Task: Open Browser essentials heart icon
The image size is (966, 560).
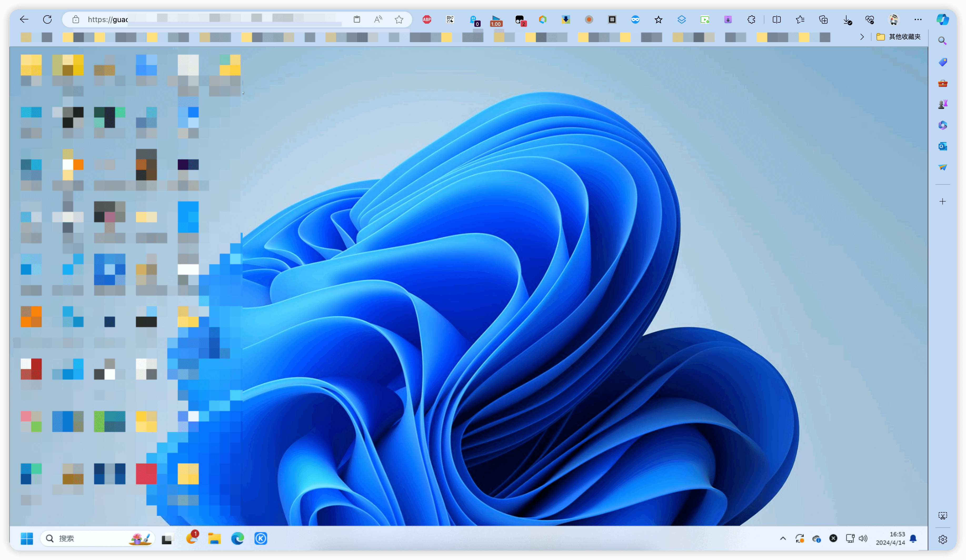Action: (870, 19)
